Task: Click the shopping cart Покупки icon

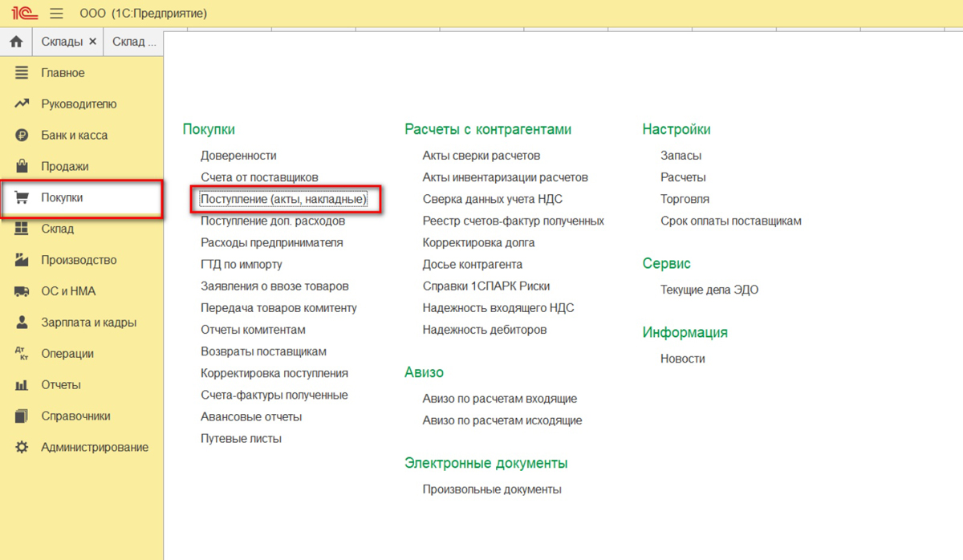Action: [22, 197]
